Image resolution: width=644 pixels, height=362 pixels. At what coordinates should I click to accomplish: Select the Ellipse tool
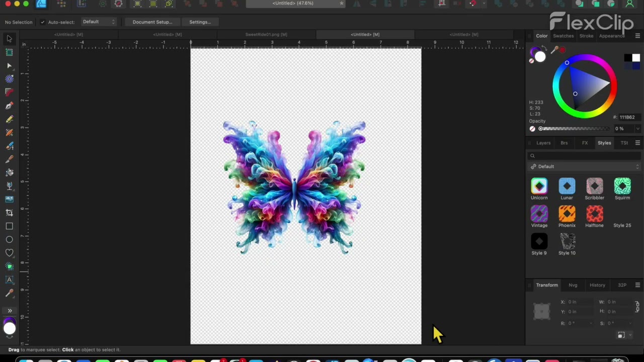9,239
